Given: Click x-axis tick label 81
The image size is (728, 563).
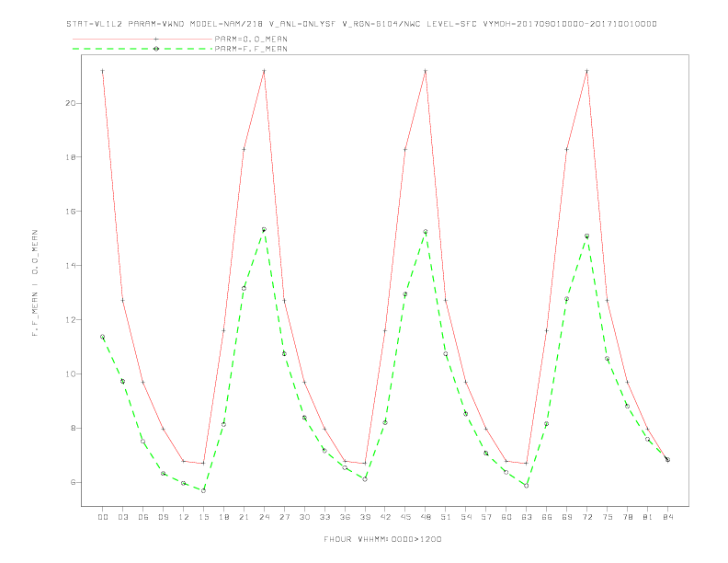Looking at the screenshot, I should tap(648, 517).
